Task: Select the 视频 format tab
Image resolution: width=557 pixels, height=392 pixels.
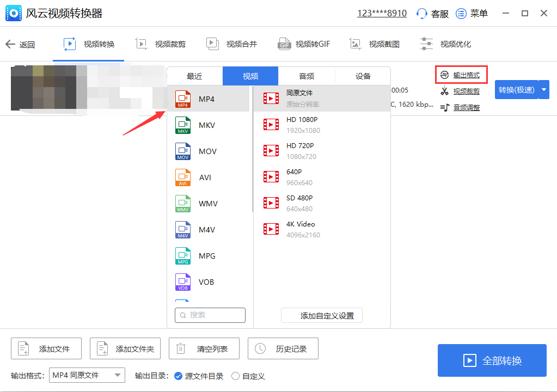Action: point(250,76)
